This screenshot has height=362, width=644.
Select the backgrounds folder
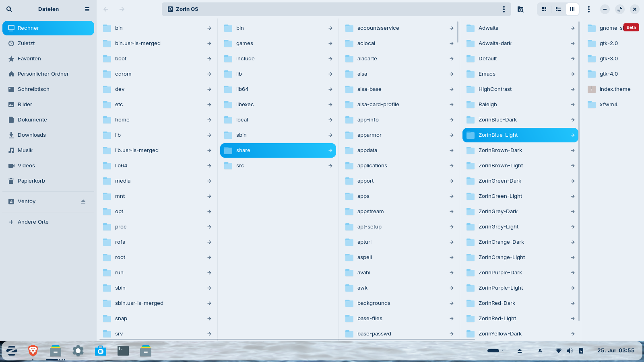(399, 303)
